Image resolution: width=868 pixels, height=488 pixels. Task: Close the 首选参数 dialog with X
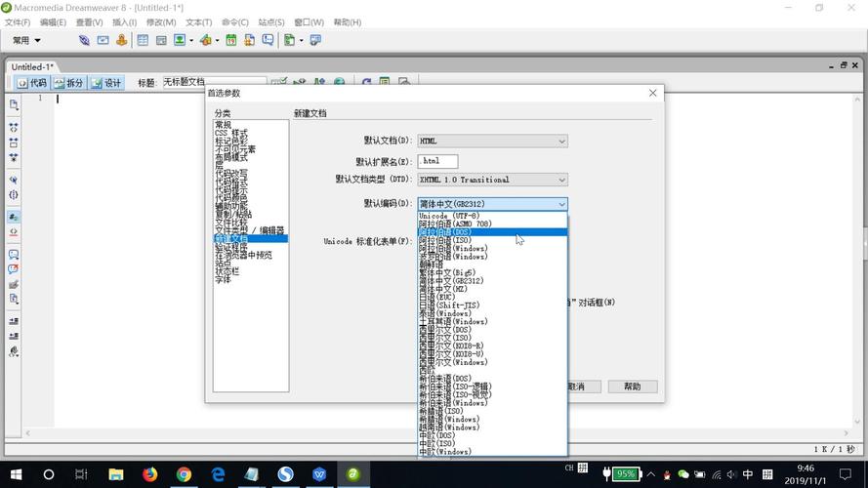[652, 93]
